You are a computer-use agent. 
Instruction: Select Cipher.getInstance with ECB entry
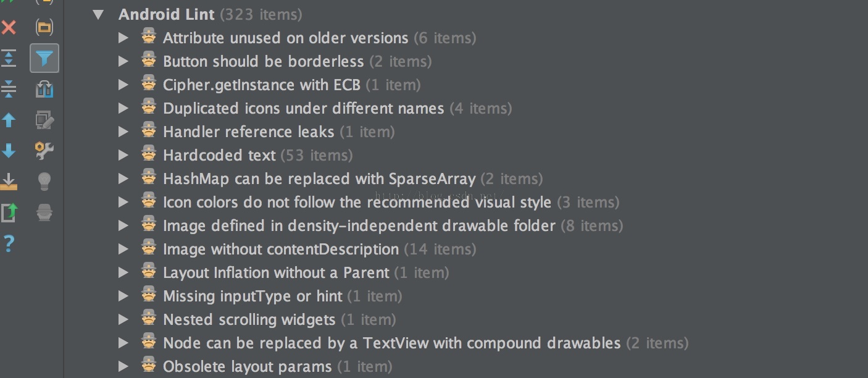[261, 85]
